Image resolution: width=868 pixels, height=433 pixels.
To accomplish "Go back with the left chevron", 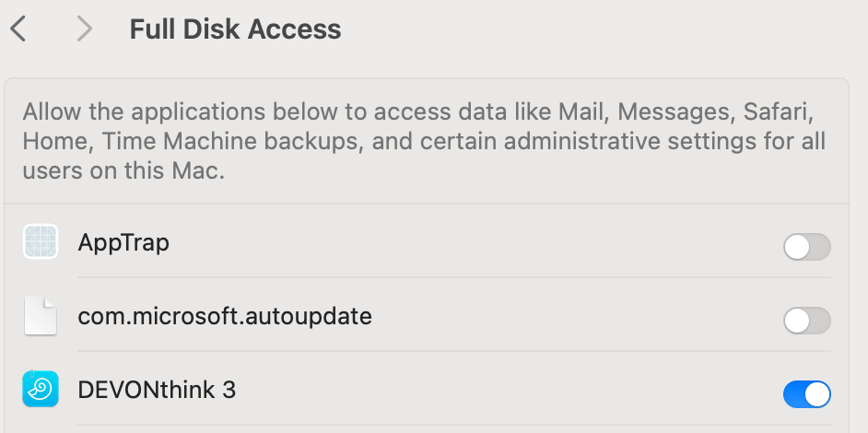I will pos(18,29).
